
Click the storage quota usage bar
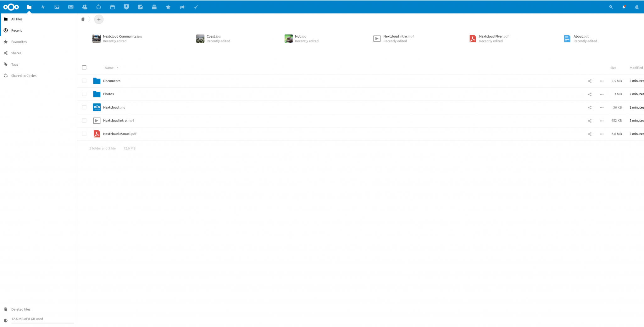coord(43,323)
